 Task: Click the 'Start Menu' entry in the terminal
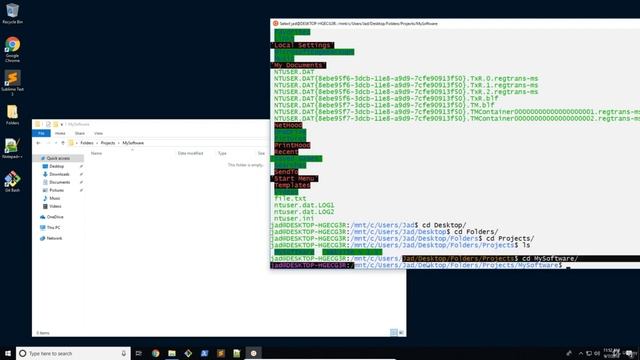(x=294, y=179)
